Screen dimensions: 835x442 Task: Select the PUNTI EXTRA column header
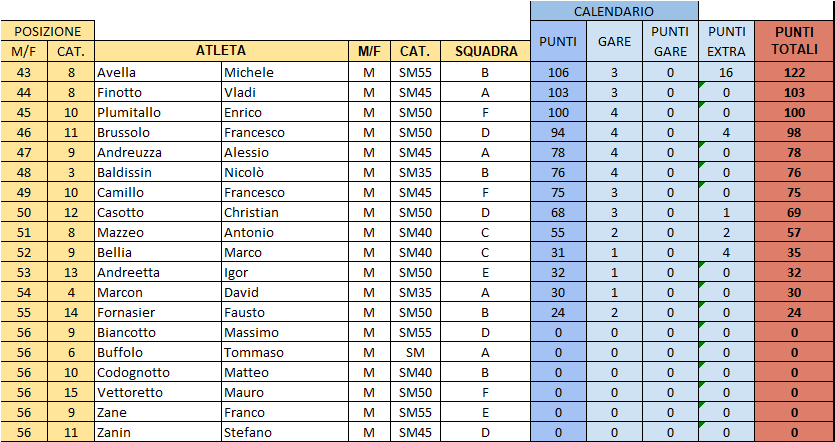(726, 41)
